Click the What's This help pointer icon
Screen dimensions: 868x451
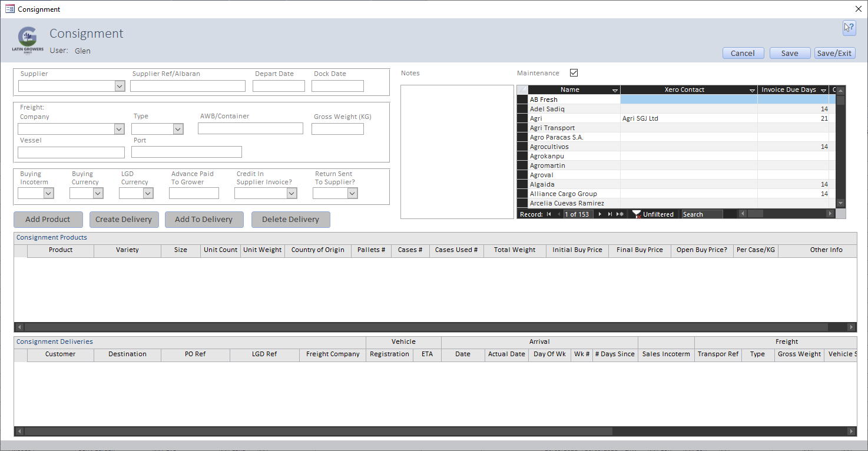click(x=849, y=28)
